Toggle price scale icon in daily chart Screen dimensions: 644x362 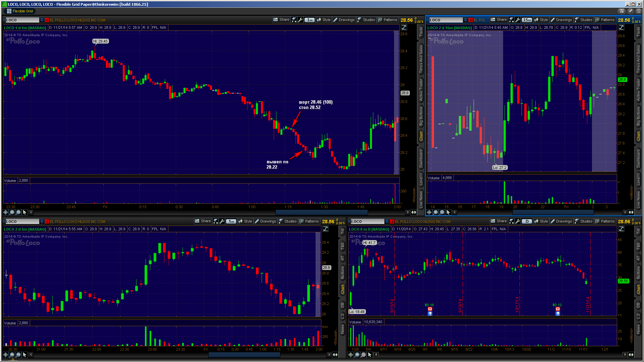tap(622, 229)
